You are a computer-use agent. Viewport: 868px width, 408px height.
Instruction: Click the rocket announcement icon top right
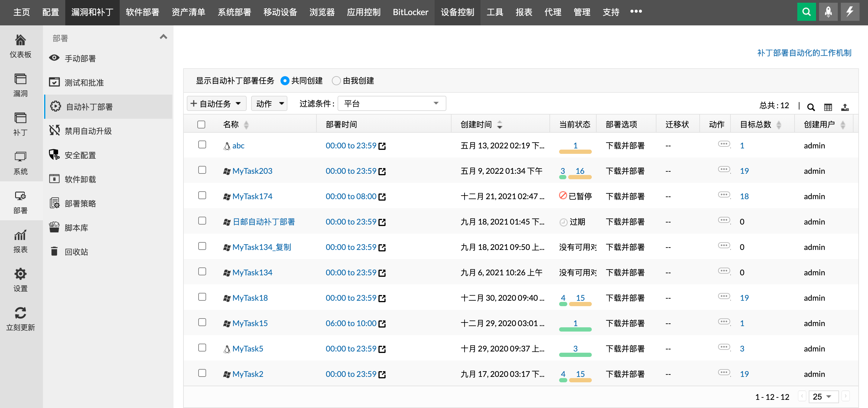click(x=828, y=11)
